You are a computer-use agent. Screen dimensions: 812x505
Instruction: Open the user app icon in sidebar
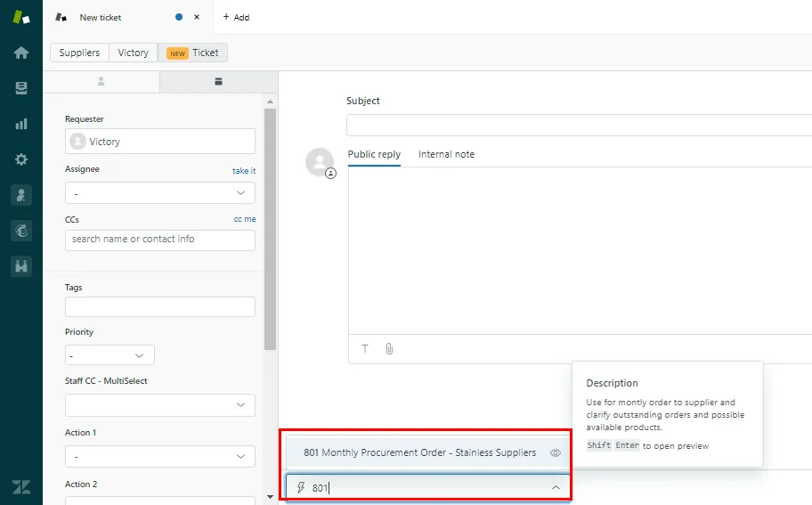[21, 195]
